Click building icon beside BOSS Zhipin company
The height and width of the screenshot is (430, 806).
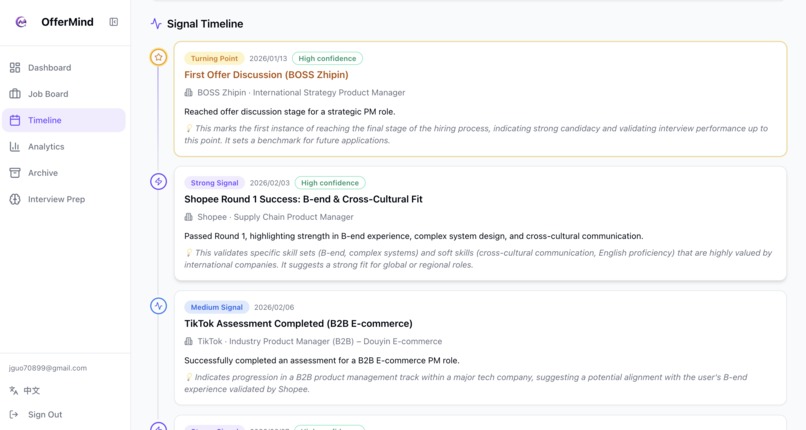coord(189,92)
